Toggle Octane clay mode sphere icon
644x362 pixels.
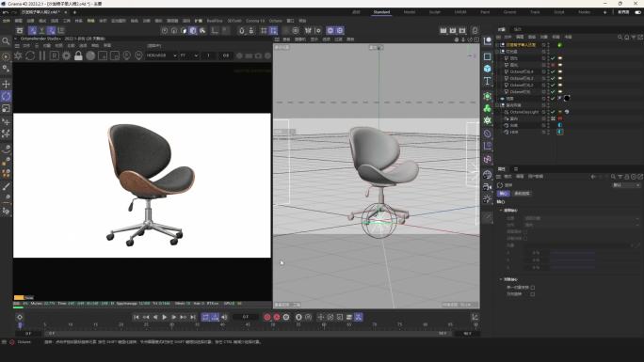coord(90,55)
